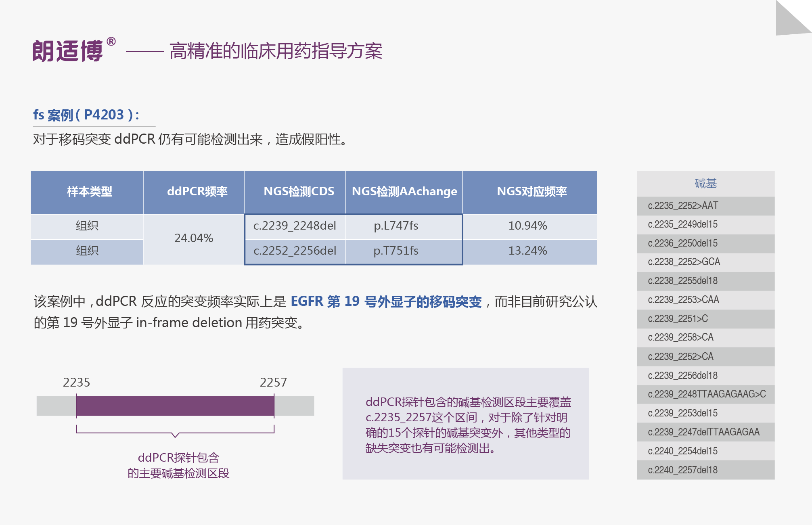Select the row c.2239_2252>CA

coord(705,357)
